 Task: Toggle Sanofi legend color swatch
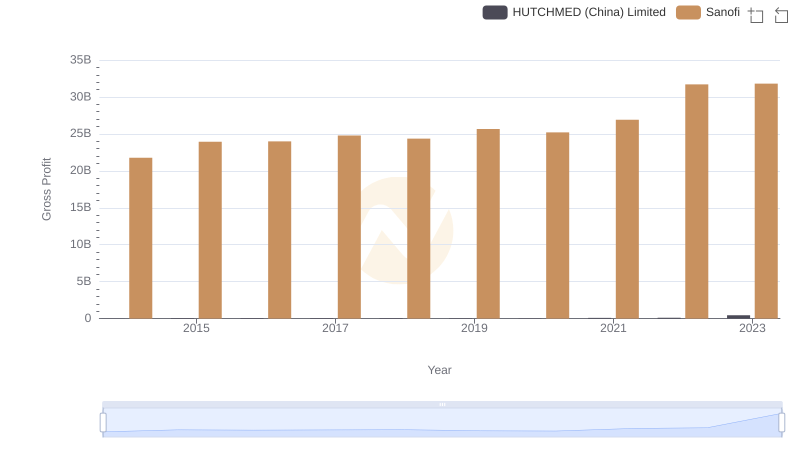pyautogui.click(x=688, y=12)
